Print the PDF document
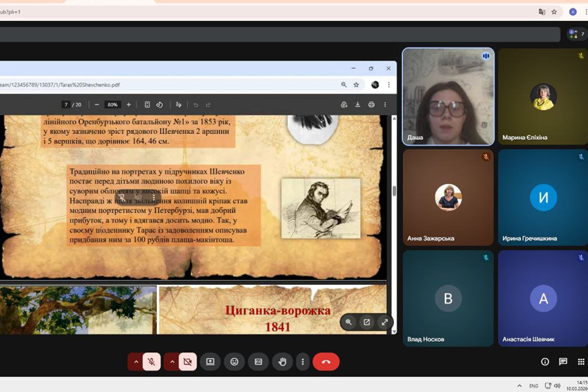The image size is (588, 392). (371, 105)
